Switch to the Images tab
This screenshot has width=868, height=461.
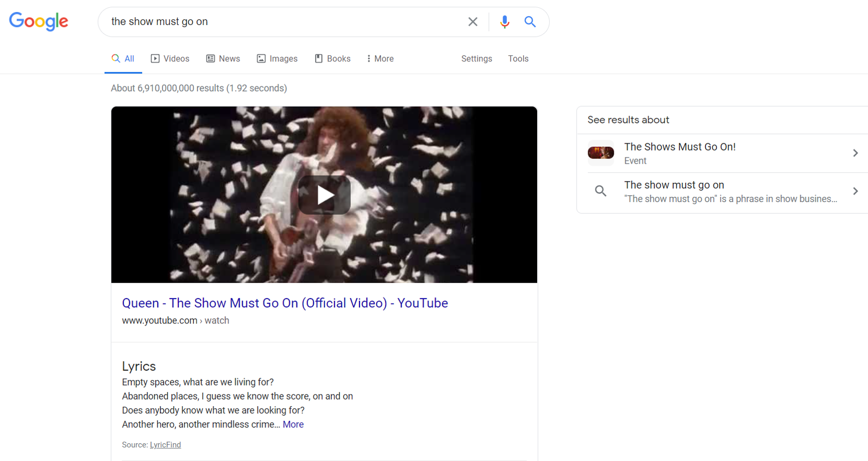(x=277, y=59)
